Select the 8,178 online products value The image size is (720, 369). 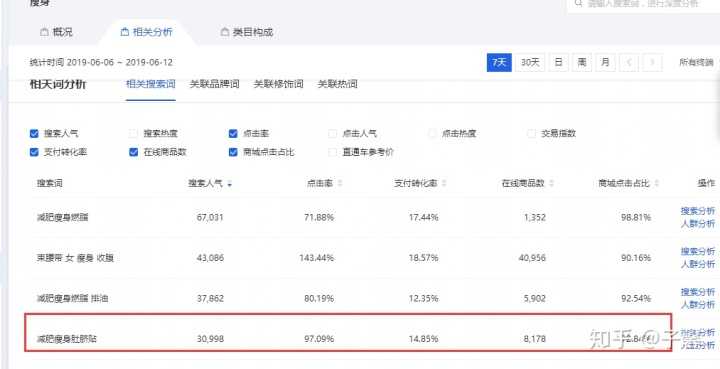tap(535, 340)
